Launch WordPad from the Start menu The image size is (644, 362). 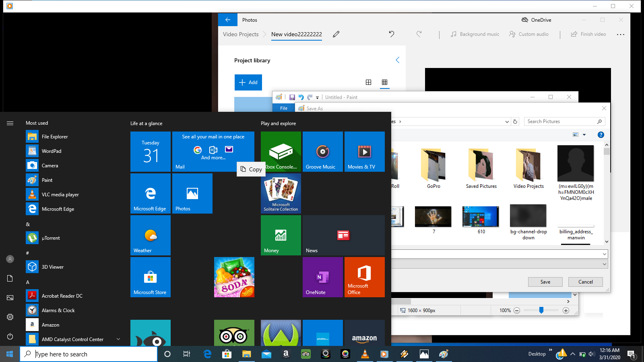(x=72, y=151)
